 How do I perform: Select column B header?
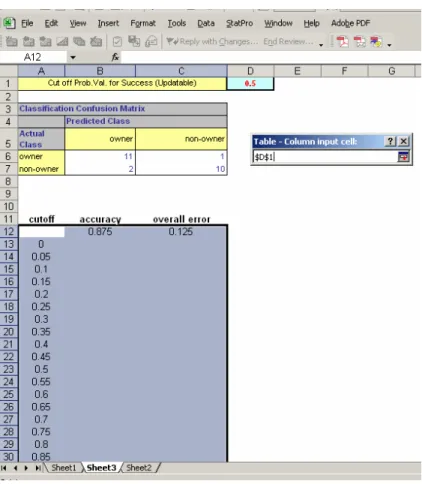click(100, 71)
